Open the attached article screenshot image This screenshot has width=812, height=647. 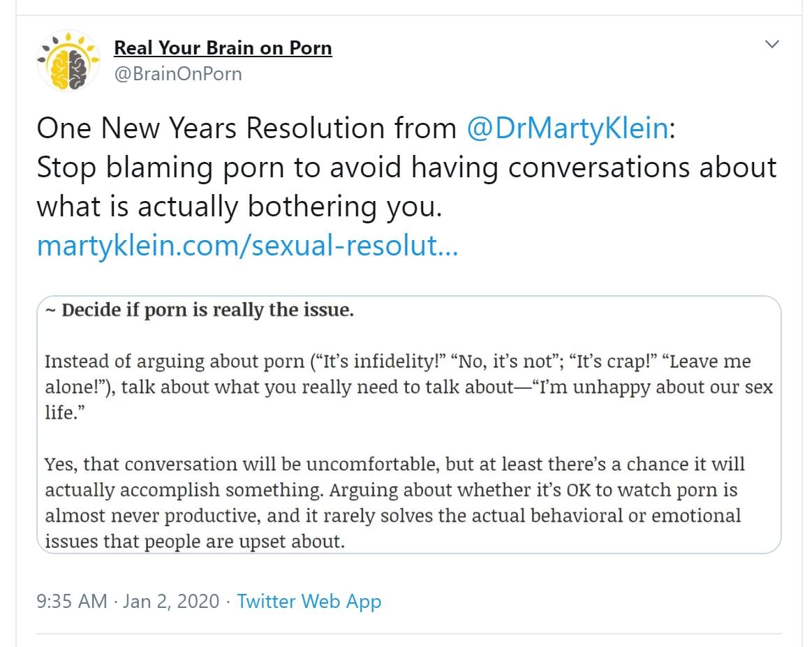click(408, 424)
